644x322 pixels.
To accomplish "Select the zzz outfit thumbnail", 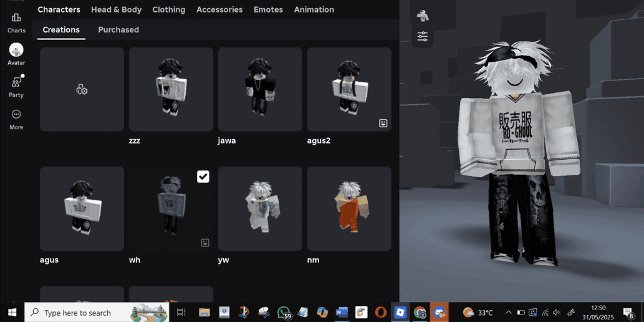I will [x=171, y=89].
